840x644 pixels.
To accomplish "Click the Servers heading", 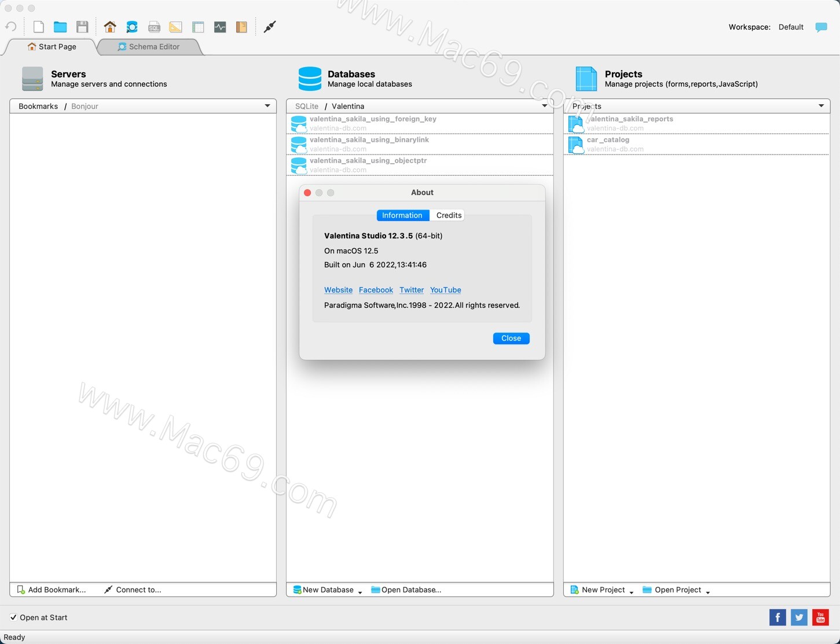I will tap(68, 74).
